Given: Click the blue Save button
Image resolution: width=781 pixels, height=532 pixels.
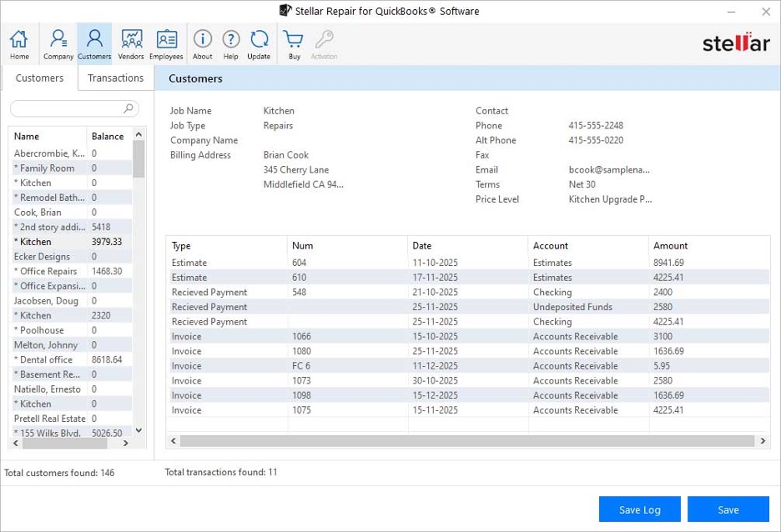Looking at the screenshot, I should (x=728, y=509).
